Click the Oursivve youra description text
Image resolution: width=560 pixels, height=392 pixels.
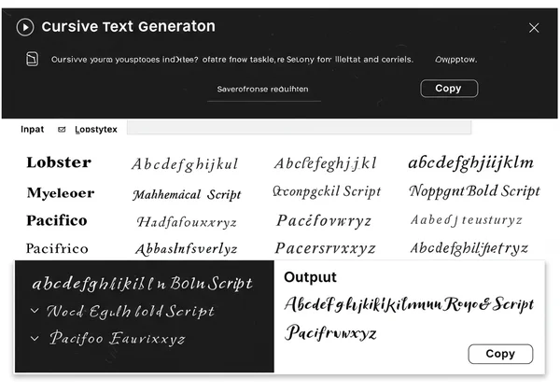click(232, 60)
